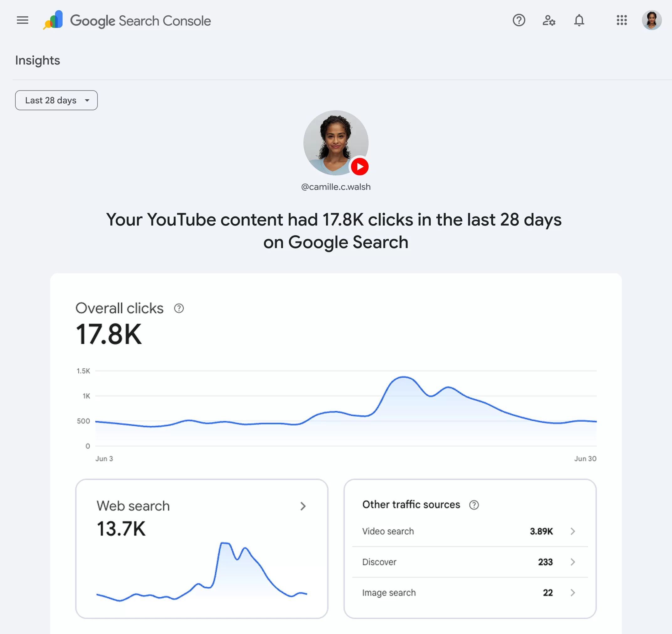Viewport: 672px width, 634px height.
Task: Click the Jun 3 axis label
Action: (x=104, y=459)
